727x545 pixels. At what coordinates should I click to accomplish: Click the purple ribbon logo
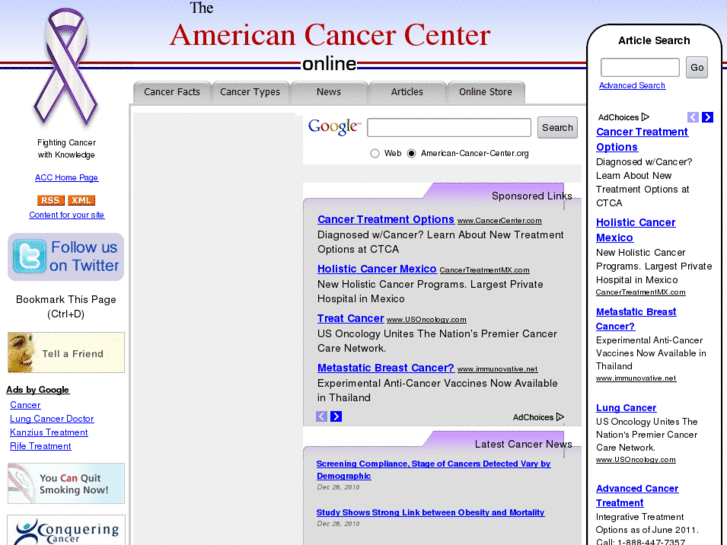pos(66,67)
